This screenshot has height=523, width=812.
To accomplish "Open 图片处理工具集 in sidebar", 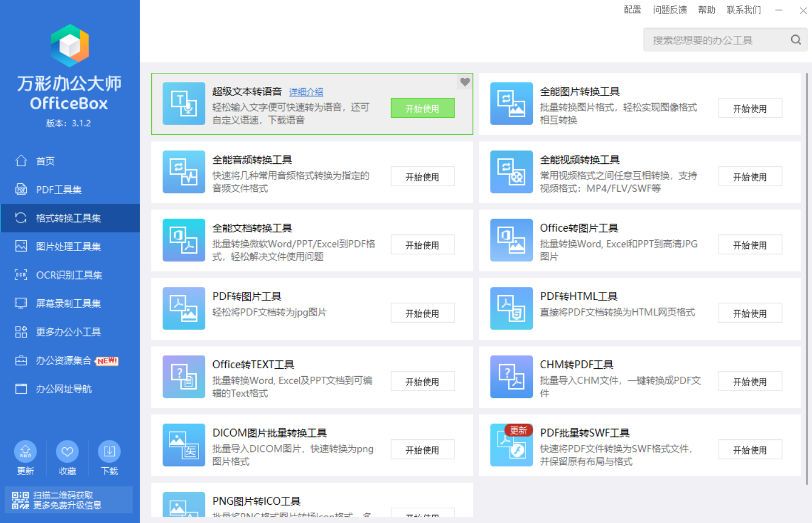I will coord(70,246).
